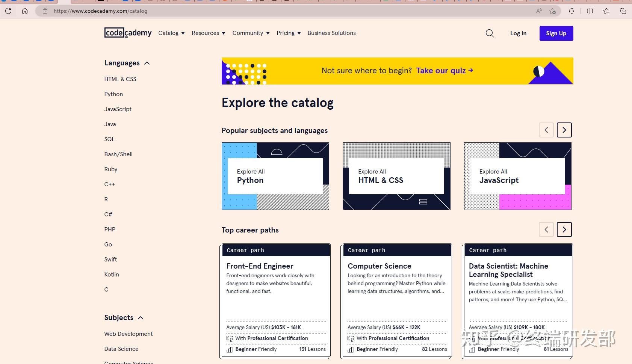Select Python in the languages sidebar
This screenshot has width=632, height=364.
[113, 94]
